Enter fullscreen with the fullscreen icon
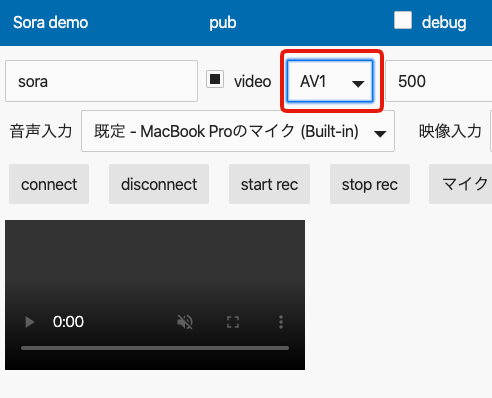492x398 pixels. click(x=233, y=322)
